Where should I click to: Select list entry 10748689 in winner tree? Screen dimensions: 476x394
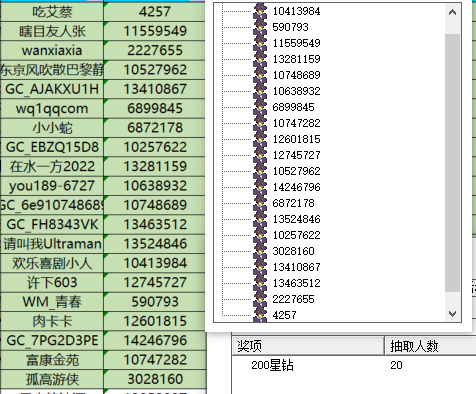pos(296,75)
